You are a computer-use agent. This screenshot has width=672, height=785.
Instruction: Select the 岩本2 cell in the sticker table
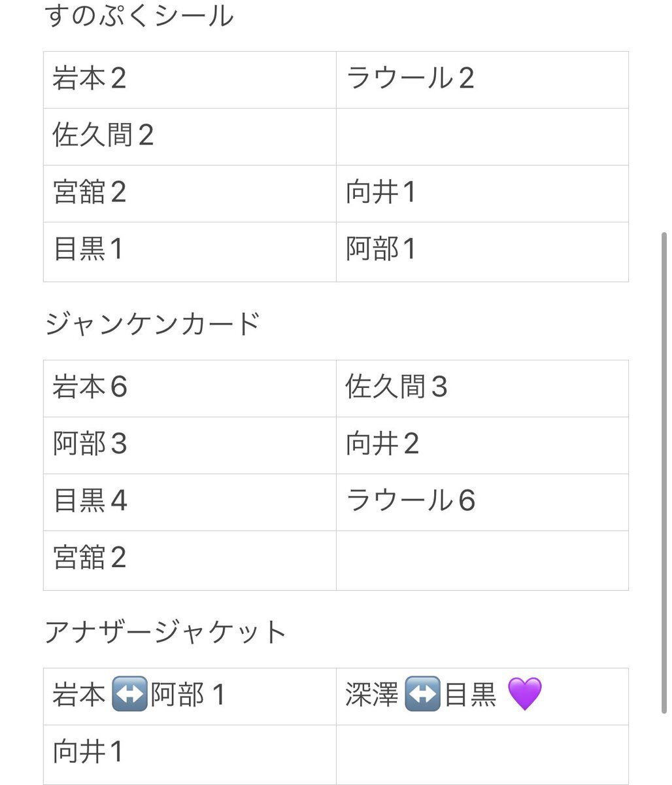click(x=190, y=80)
